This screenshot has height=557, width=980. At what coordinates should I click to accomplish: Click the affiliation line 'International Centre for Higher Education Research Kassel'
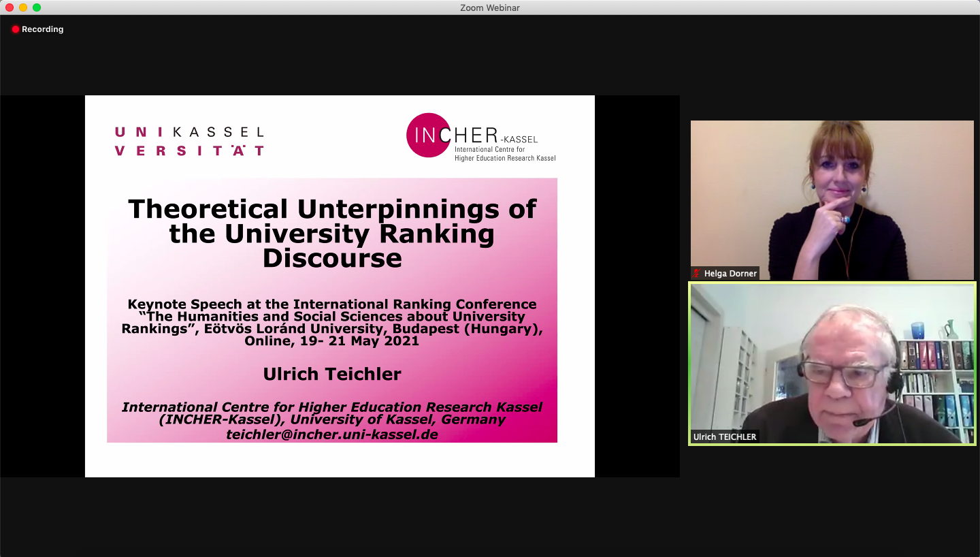pos(332,407)
